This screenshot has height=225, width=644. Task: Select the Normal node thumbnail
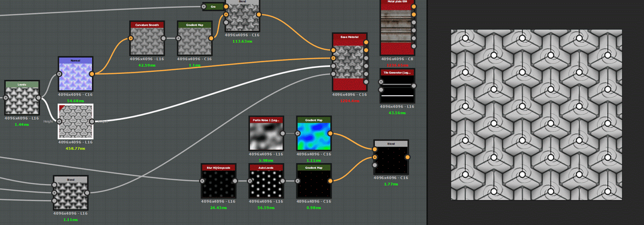point(76,77)
